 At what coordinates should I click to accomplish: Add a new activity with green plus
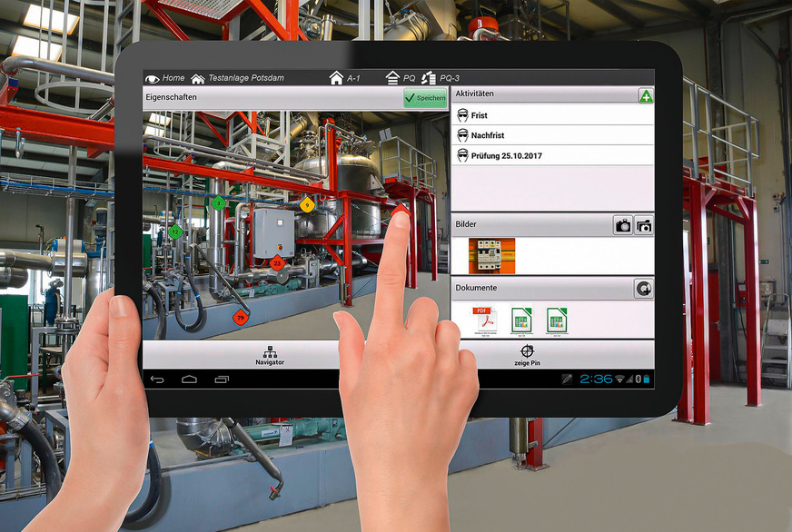[645, 95]
